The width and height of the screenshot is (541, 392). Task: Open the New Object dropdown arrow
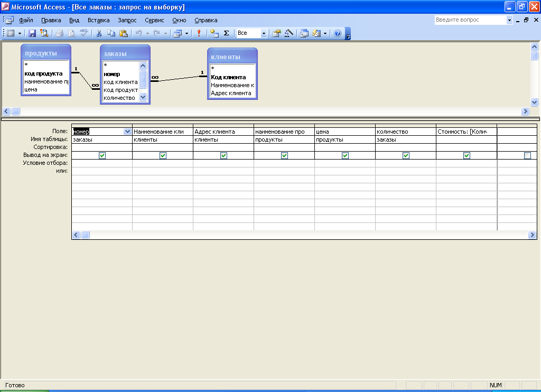click(325, 33)
